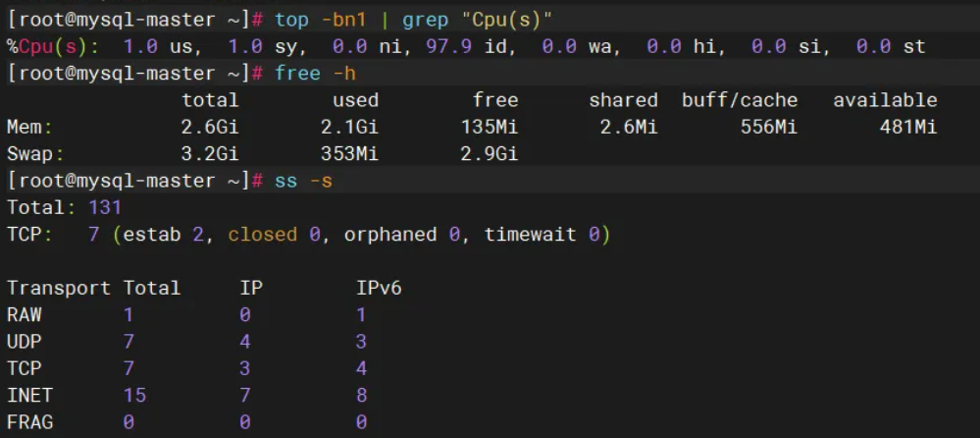The image size is (980, 438).
Task: Click the 'IP' table header
Action: (x=251, y=289)
